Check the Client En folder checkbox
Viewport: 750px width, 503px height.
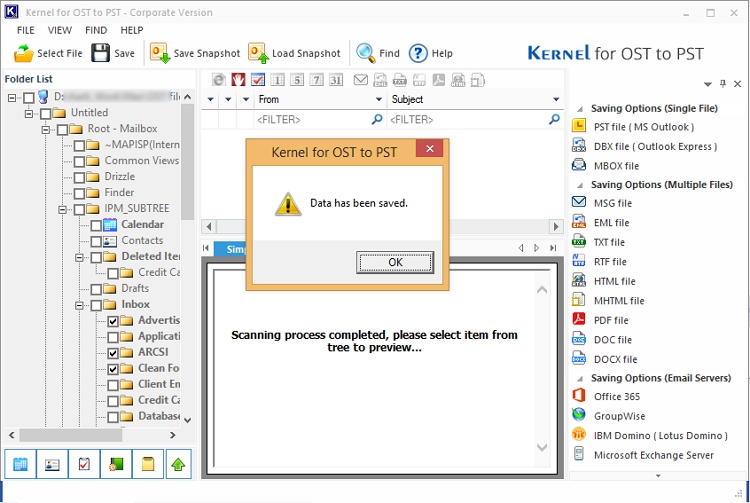pos(113,385)
